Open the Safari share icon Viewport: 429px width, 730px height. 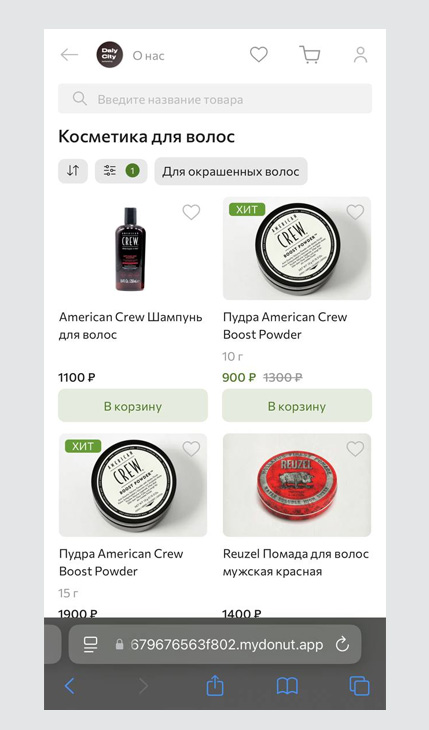click(215, 686)
